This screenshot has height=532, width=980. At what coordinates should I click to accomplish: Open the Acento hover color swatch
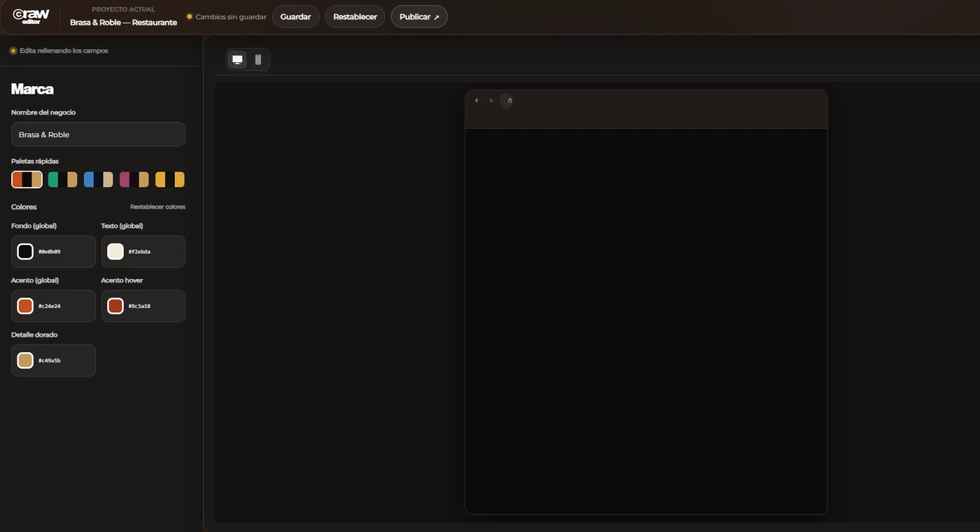(115, 306)
